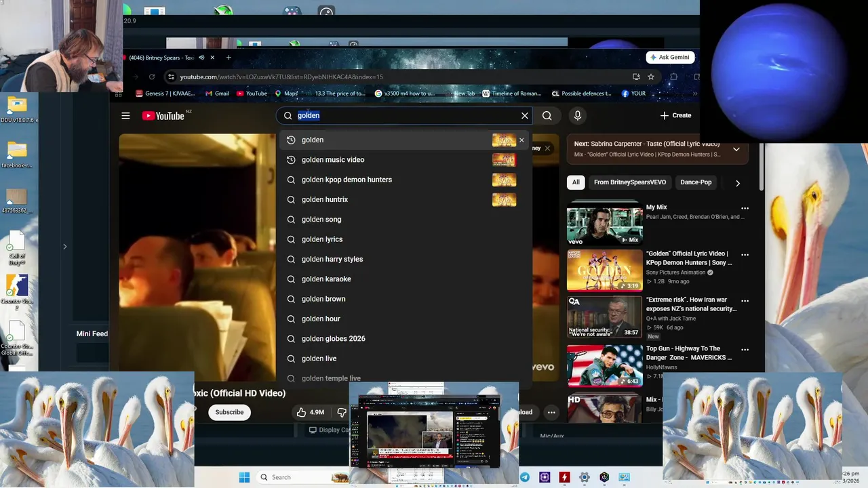The width and height of the screenshot is (868, 488).
Task: Open a new browser tab with plus
Action: point(229,58)
